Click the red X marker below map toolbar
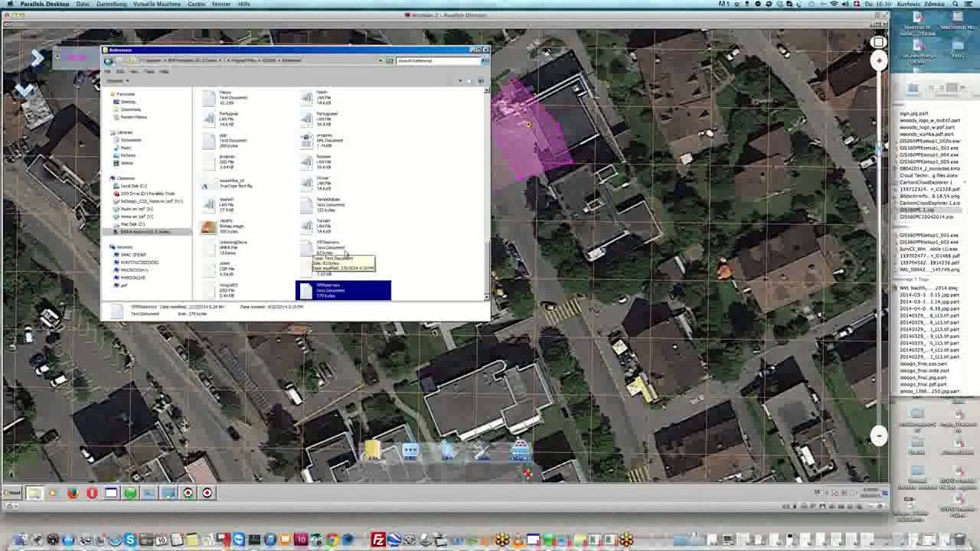The height and width of the screenshot is (551, 980). [x=528, y=474]
